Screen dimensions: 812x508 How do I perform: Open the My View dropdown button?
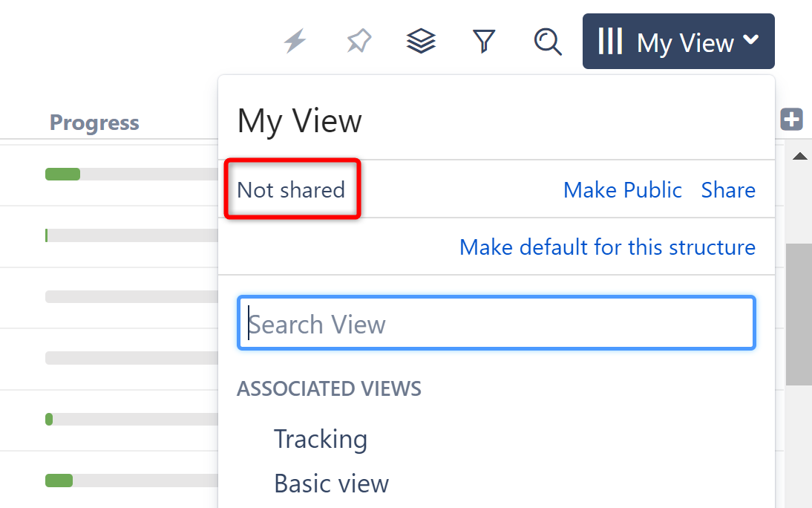click(678, 42)
